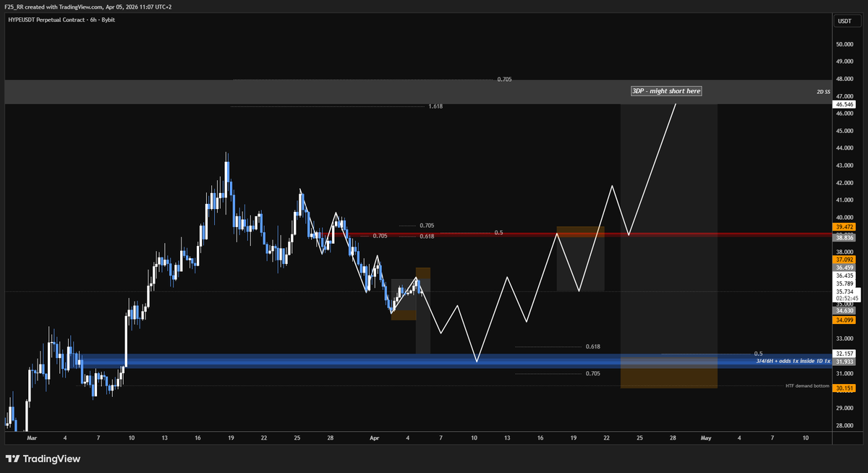Select the '3DP - might short here' annotation
Viewport: 868px width, 473px height.
[666, 91]
